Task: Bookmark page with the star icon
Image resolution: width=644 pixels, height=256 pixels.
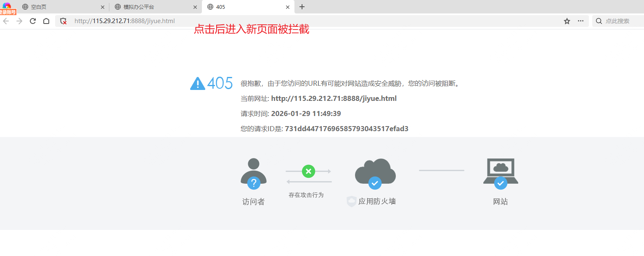Action: (567, 21)
